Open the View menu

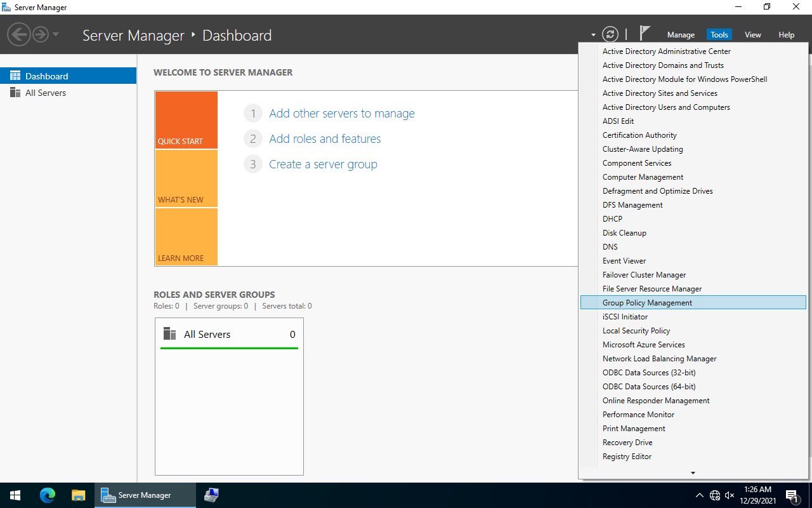point(752,34)
